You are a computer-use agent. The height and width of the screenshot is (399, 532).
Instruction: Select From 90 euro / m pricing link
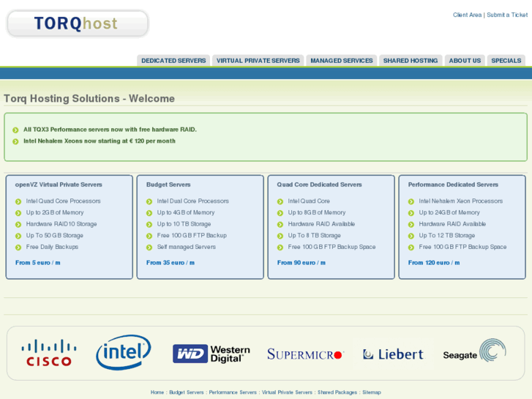pyautogui.click(x=301, y=263)
